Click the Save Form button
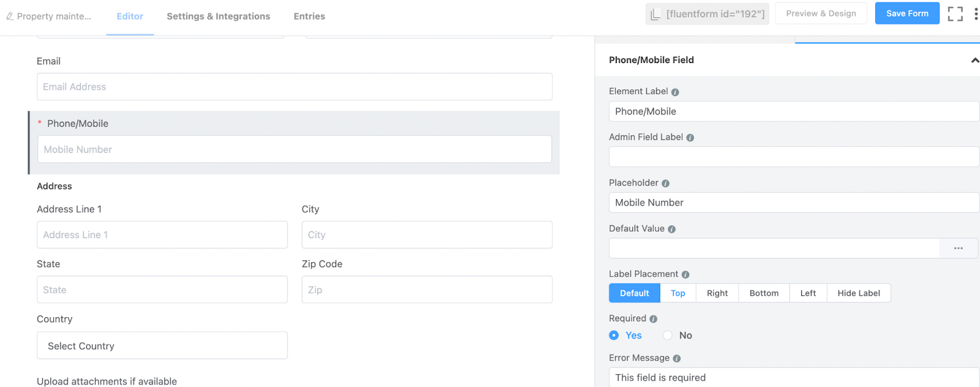The height and width of the screenshot is (387, 980). (x=907, y=13)
